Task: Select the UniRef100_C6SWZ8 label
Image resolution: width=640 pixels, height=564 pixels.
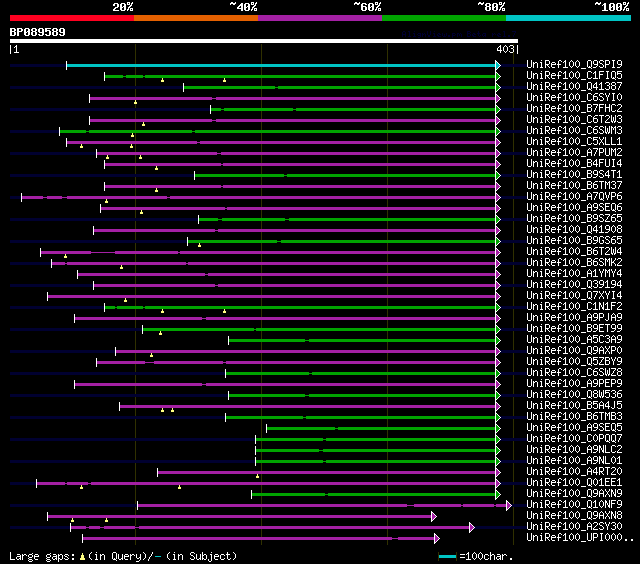Action: (x=574, y=373)
